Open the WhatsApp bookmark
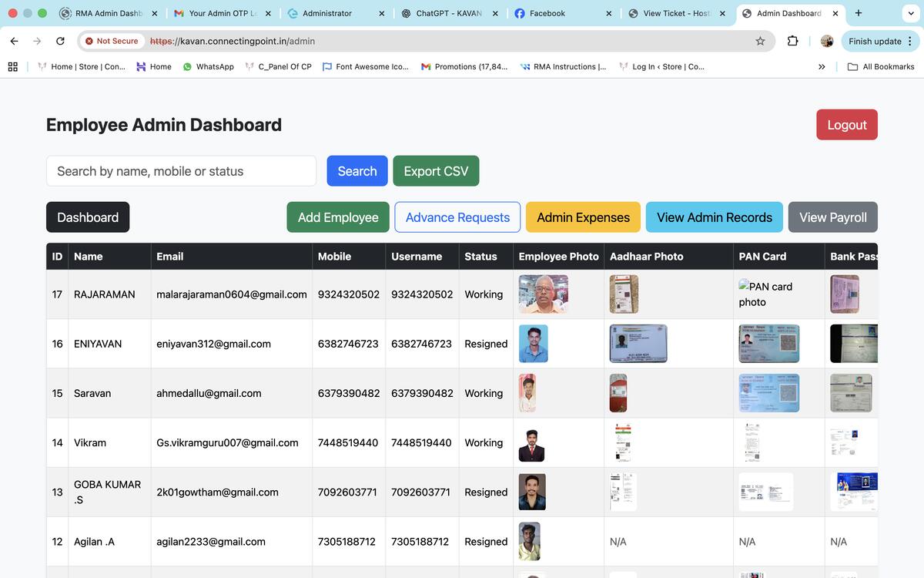 (x=208, y=66)
